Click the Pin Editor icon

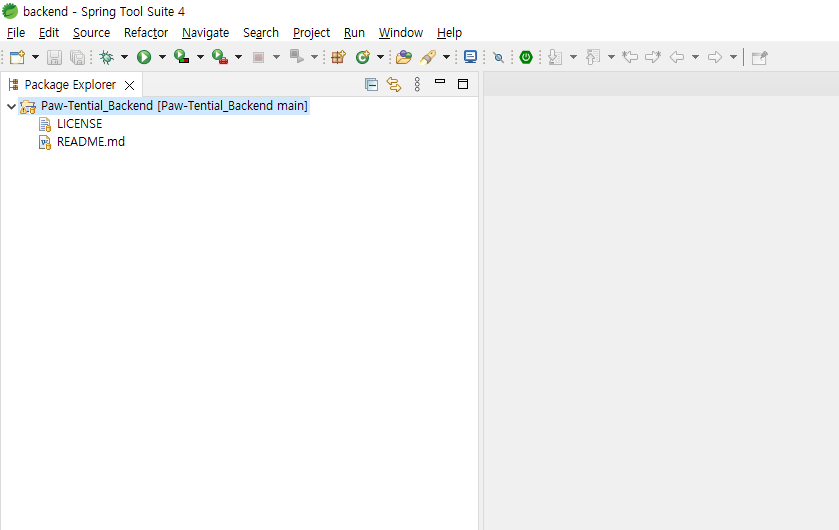pos(759,57)
